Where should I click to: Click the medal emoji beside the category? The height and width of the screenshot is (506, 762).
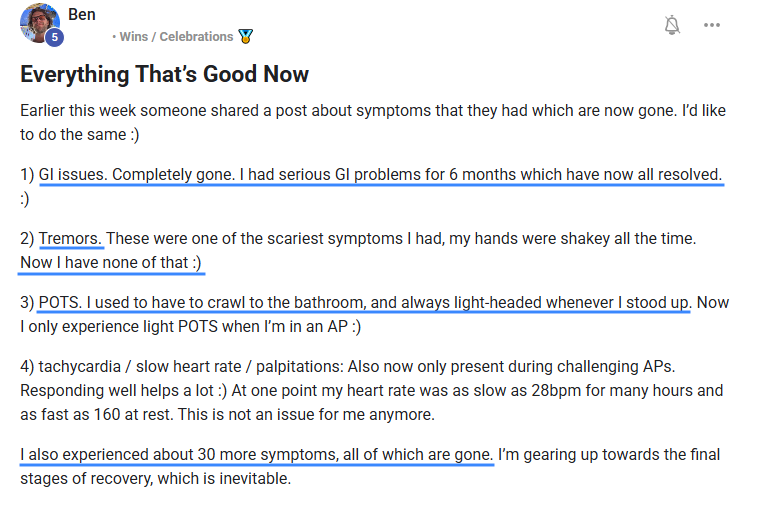[x=246, y=37]
